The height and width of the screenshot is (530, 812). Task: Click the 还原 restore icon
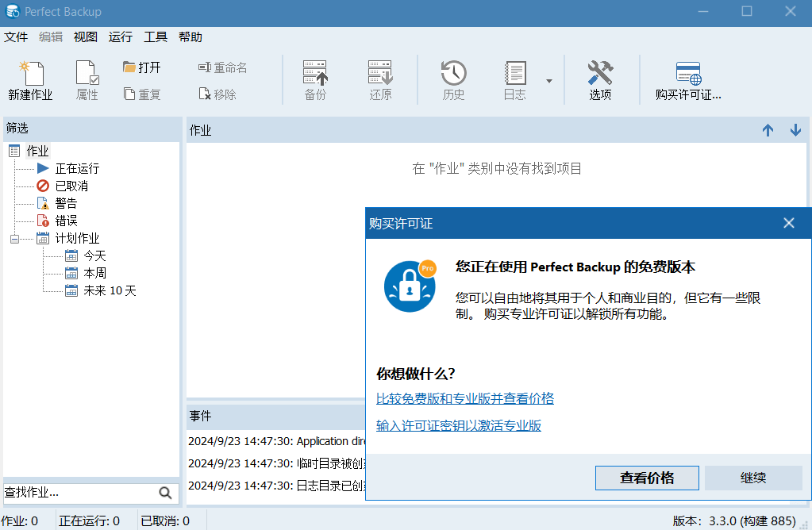tap(381, 80)
